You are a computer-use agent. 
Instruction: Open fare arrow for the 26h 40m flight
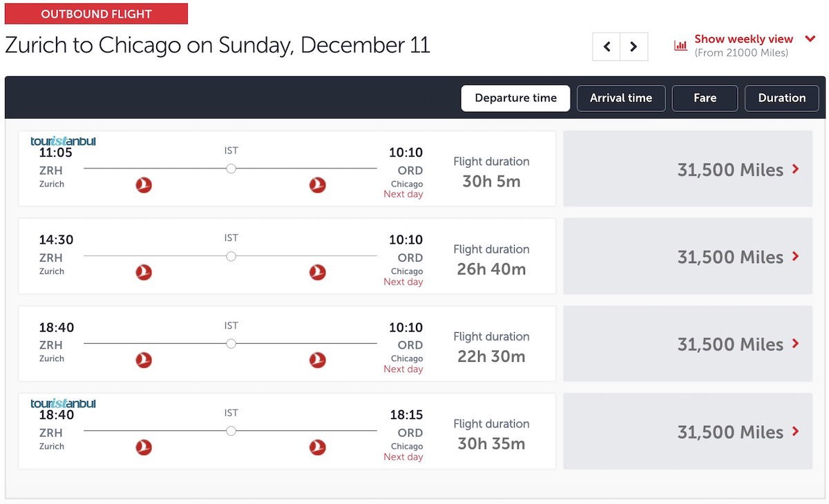pos(796,256)
